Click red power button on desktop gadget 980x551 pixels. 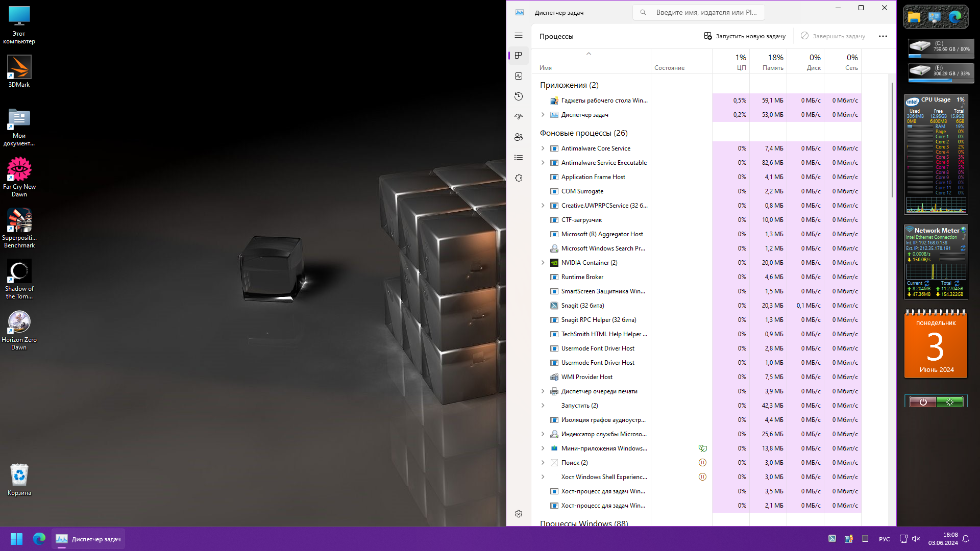coord(923,402)
